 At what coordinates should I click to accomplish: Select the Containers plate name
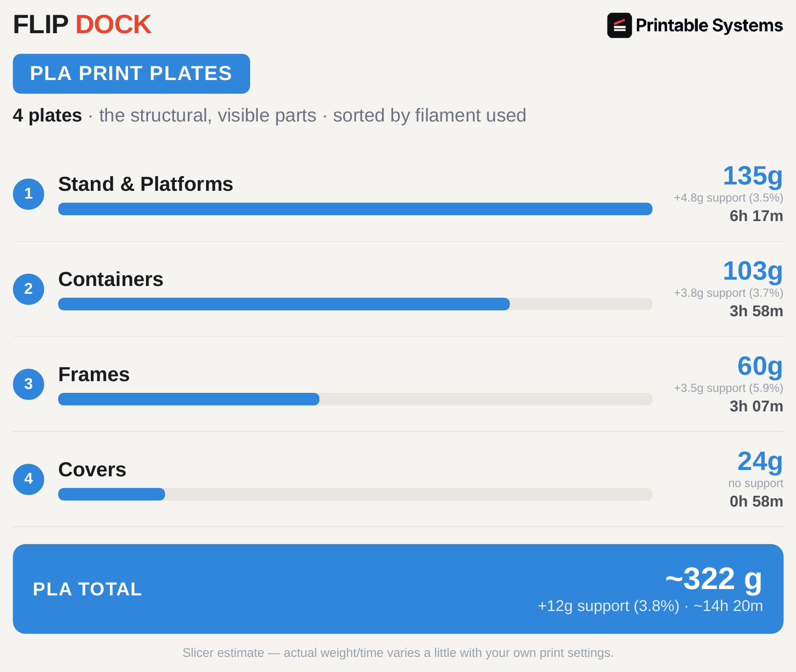(111, 279)
